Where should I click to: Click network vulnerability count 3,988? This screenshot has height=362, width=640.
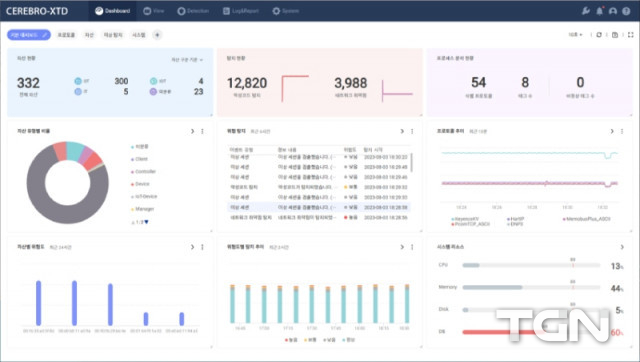click(x=351, y=83)
